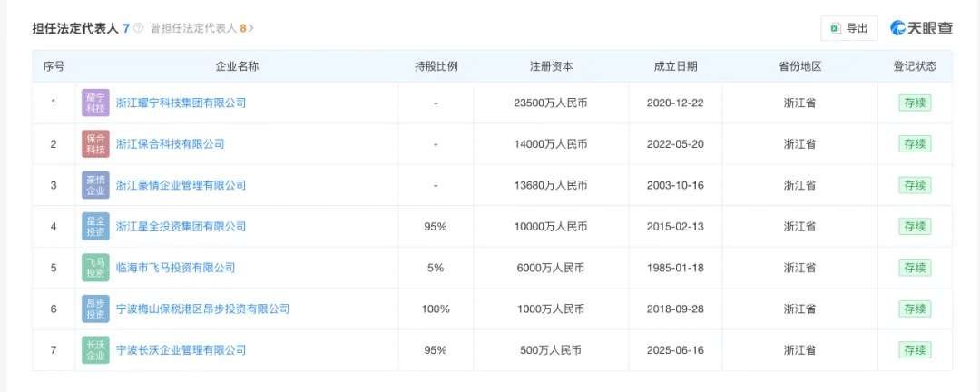
Task: Click the 昂步投资 company logo icon
Action: [95, 309]
